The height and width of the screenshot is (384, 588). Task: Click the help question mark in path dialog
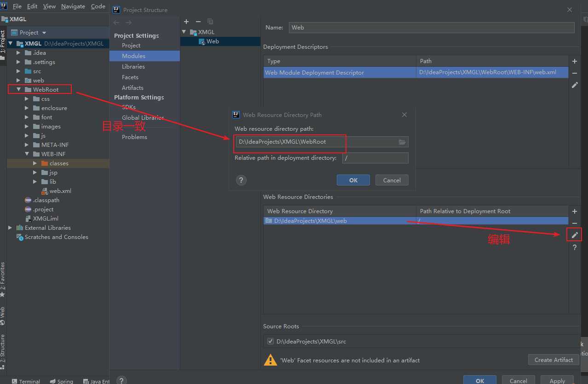pos(241,180)
